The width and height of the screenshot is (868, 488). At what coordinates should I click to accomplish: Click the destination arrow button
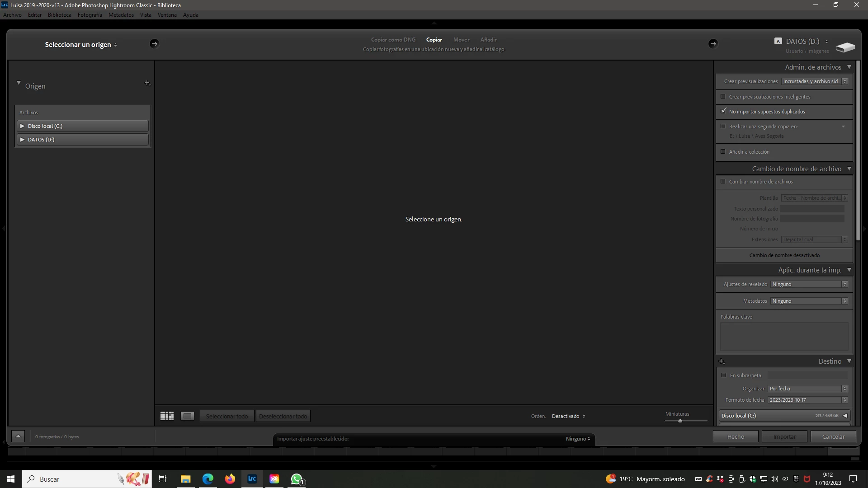coord(713,44)
